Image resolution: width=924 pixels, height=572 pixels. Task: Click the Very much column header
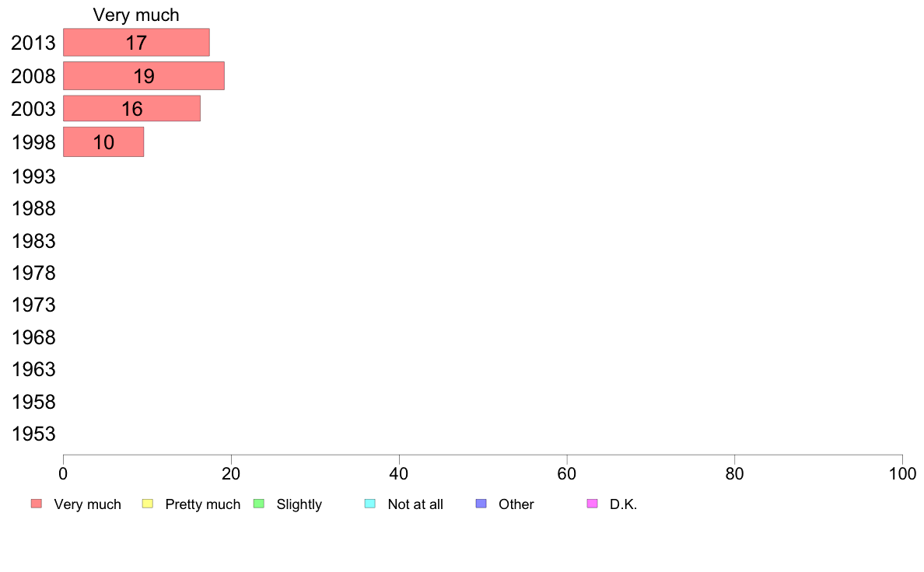click(136, 15)
